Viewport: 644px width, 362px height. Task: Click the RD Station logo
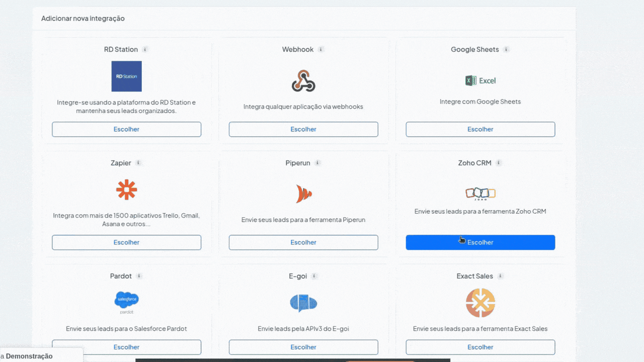126,76
